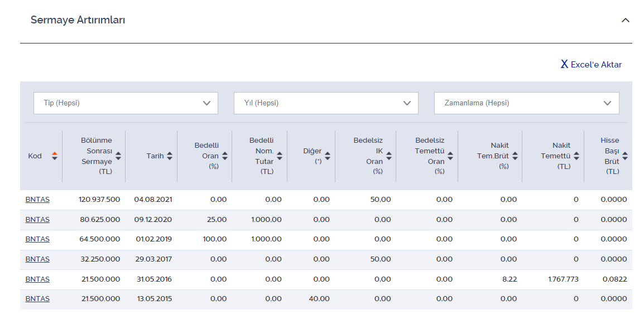Open BNTAS link in 04.08.2021 row
Image resolution: width=644 pixels, height=324 pixels.
pyautogui.click(x=37, y=200)
